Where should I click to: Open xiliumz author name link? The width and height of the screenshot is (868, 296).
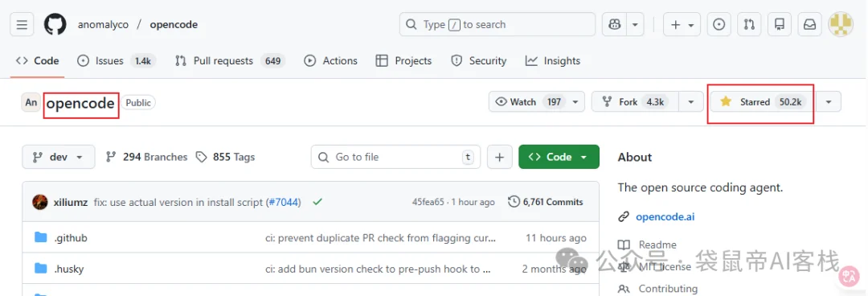71,203
